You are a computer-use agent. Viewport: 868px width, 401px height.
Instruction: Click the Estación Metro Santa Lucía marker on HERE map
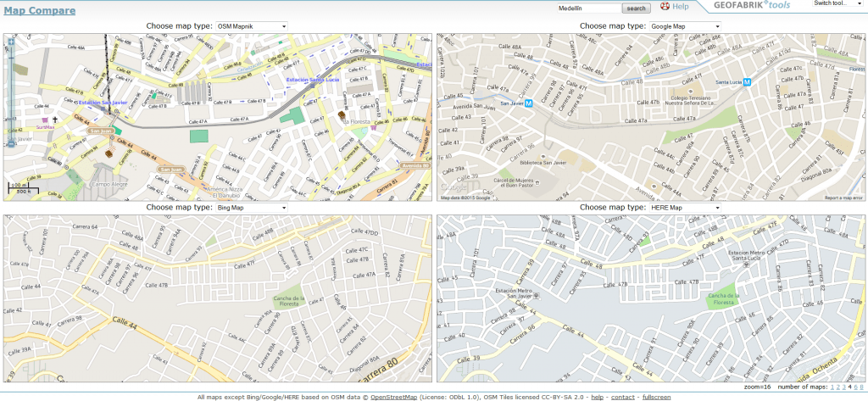point(747,265)
